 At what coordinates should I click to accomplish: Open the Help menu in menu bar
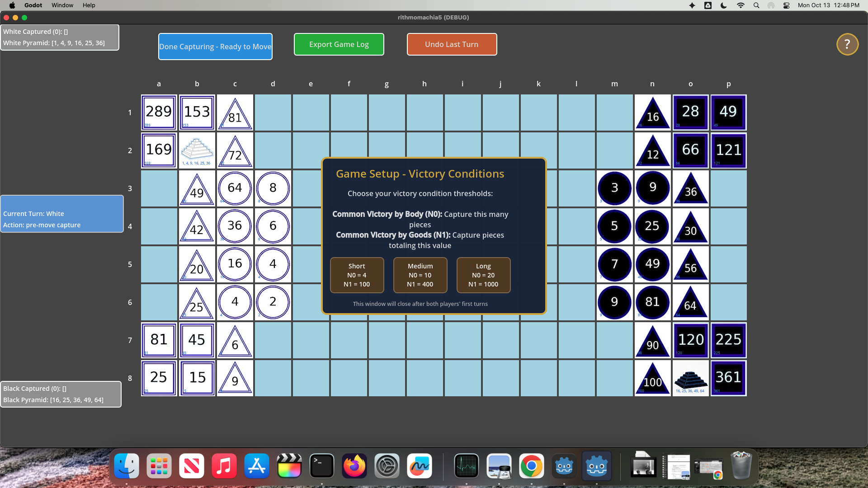(89, 5)
